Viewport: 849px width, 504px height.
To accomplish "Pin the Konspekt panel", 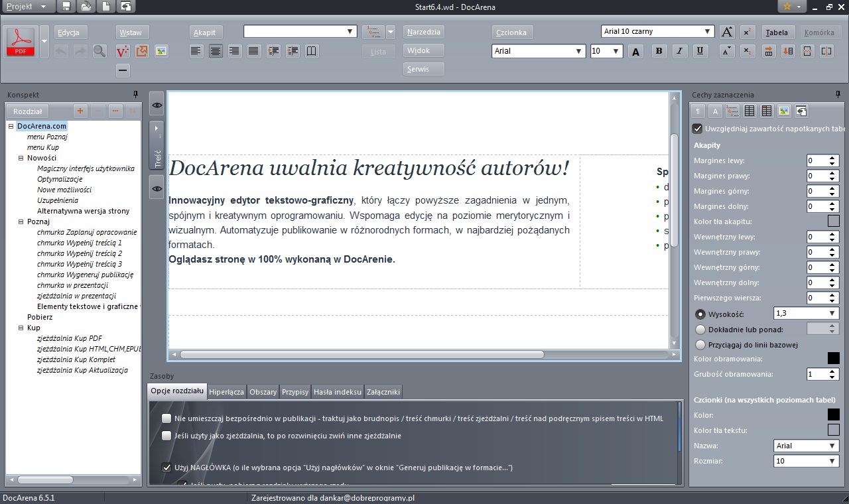I will coord(135,95).
